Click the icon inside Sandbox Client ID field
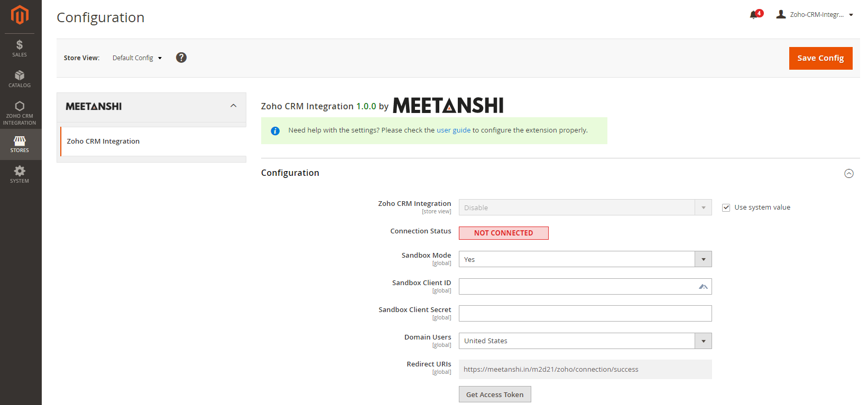 pyautogui.click(x=703, y=287)
